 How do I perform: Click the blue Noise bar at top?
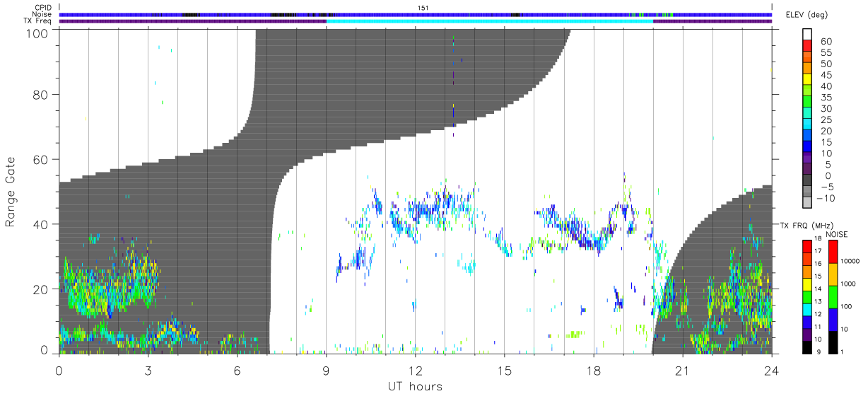(x=415, y=14)
